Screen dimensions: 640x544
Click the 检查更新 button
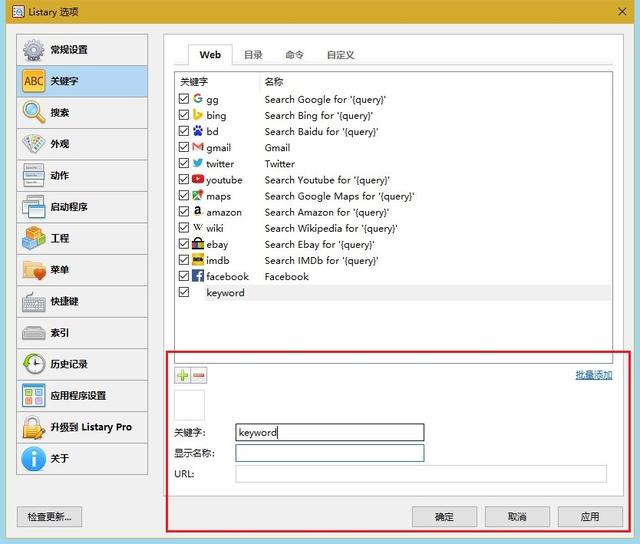[49, 517]
